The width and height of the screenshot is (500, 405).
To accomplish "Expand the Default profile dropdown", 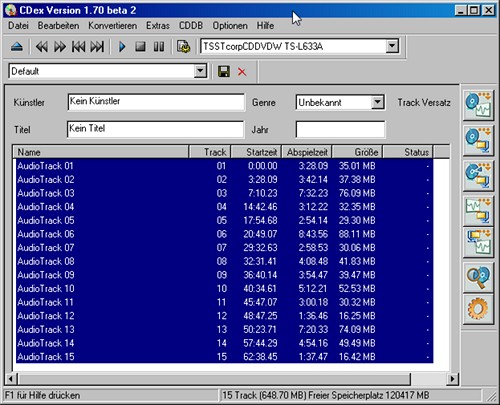I will tap(200, 71).
